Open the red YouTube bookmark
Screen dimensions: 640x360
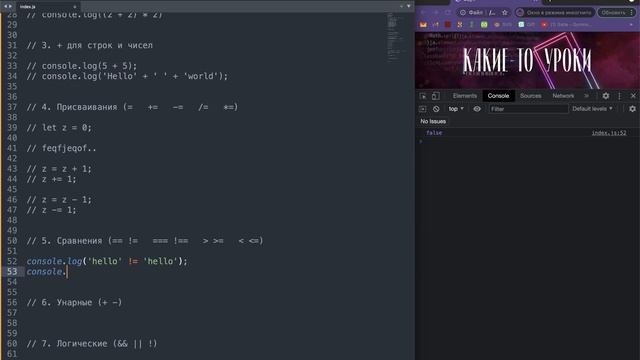[567, 24]
